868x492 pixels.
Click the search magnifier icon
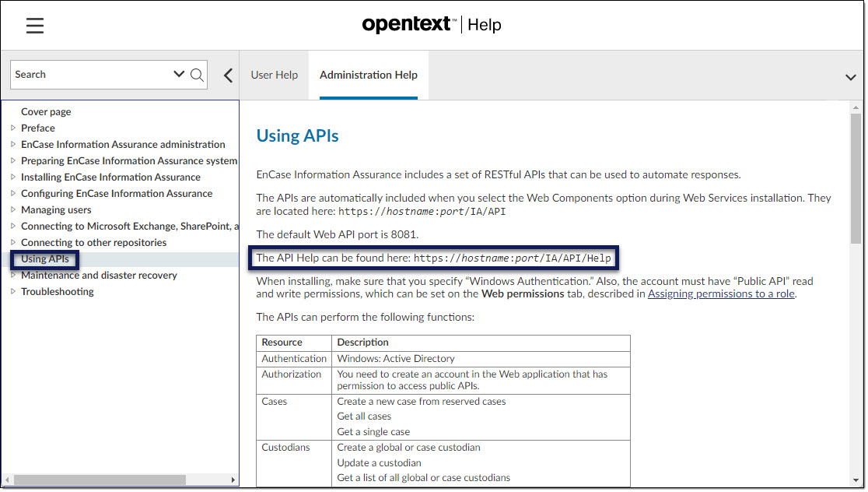[197, 75]
